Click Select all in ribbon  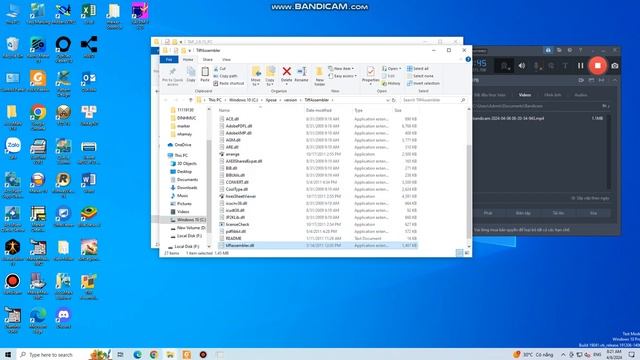[418, 69]
